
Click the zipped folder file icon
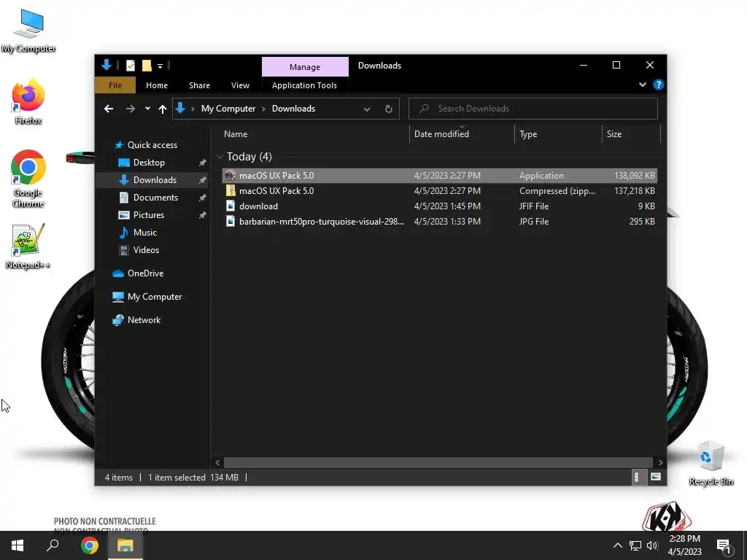pyautogui.click(x=230, y=191)
